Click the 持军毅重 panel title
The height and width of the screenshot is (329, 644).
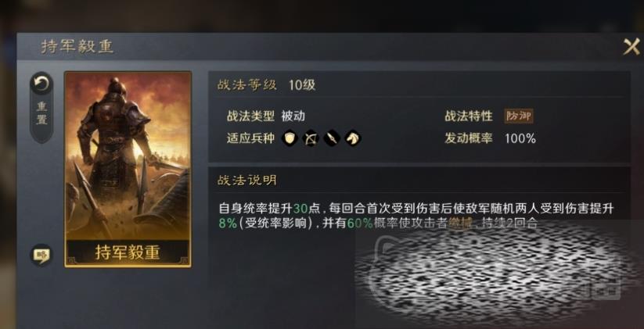coord(77,46)
